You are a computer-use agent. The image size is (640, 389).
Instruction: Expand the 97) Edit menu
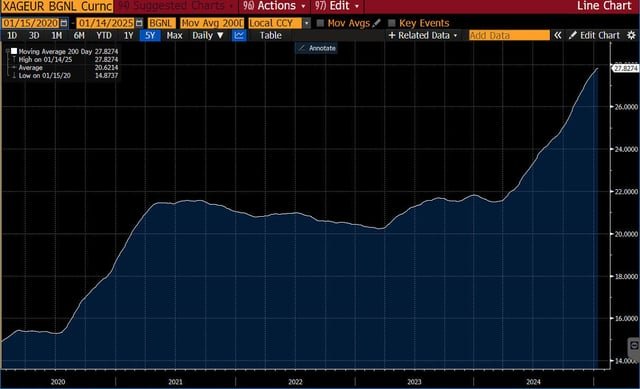pyautogui.click(x=337, y=6)
